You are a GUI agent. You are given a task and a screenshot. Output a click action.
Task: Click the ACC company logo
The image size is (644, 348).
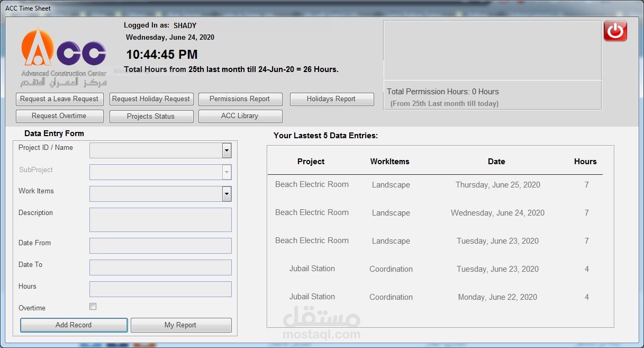(x=64, y=57)
